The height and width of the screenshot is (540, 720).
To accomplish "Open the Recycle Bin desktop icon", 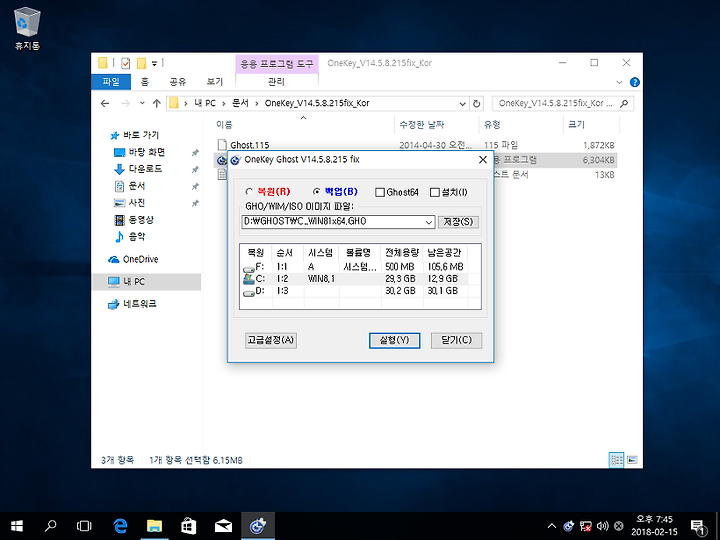I will (28, 28).
